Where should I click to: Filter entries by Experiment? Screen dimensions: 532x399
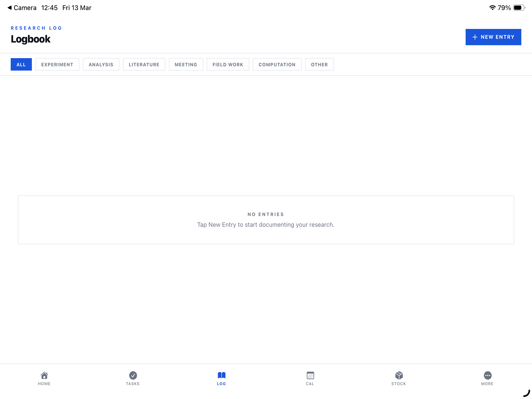tap(57, 64)
